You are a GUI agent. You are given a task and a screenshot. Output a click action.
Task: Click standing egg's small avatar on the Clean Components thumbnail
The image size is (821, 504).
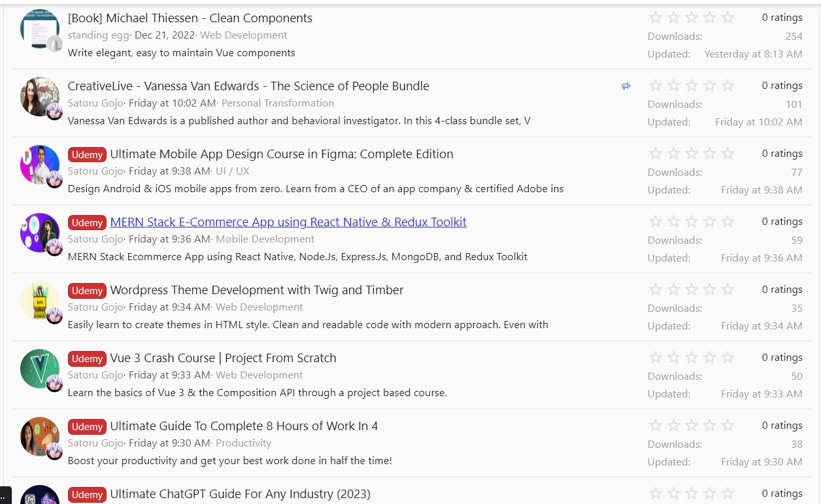55,44
